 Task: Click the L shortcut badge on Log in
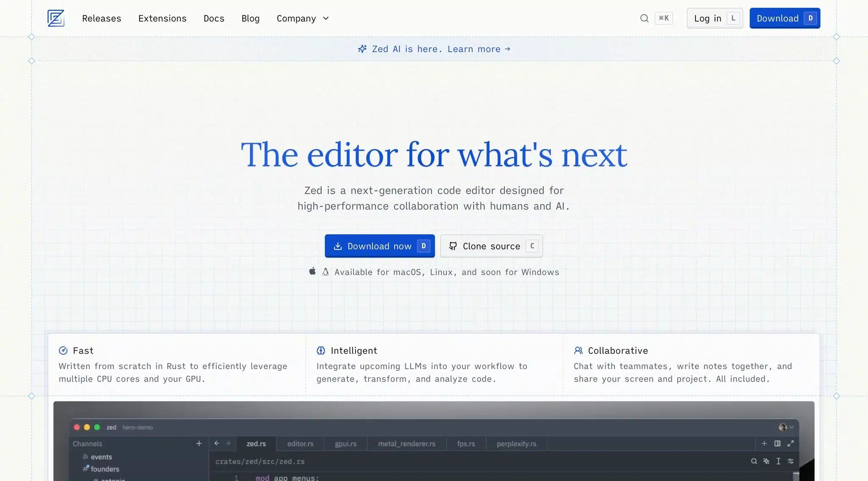[733, 18]
